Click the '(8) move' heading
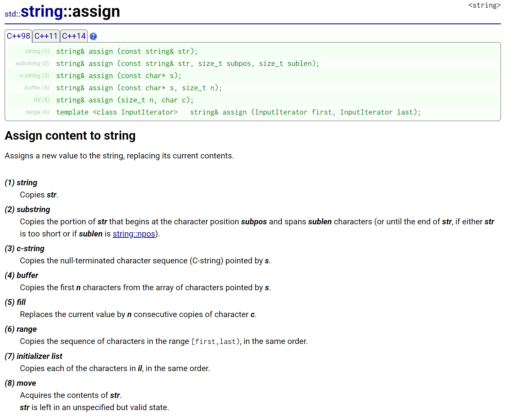 point(20,383)
